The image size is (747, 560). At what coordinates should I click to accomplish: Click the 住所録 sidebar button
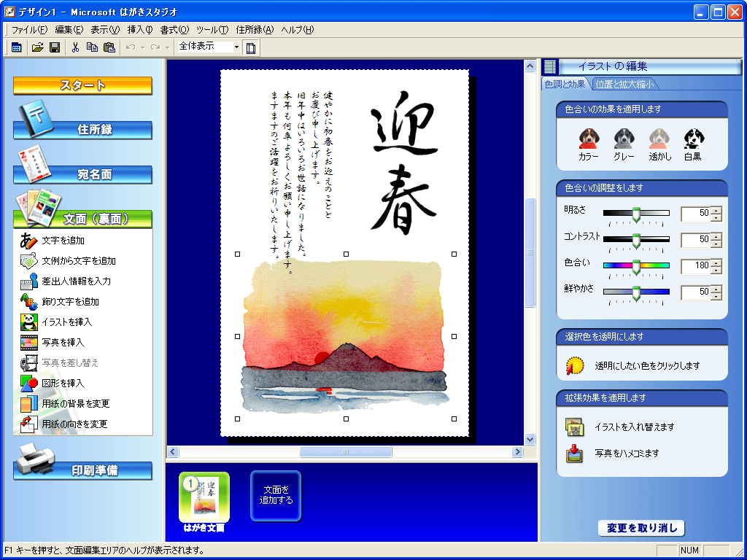click(x=82, y=130)
